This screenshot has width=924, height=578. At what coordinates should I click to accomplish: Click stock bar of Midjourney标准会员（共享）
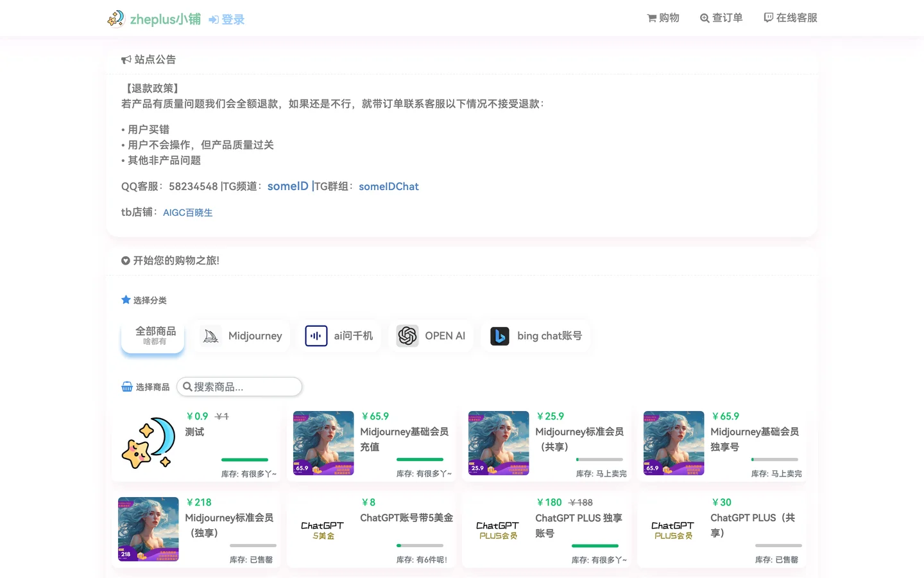599,460
